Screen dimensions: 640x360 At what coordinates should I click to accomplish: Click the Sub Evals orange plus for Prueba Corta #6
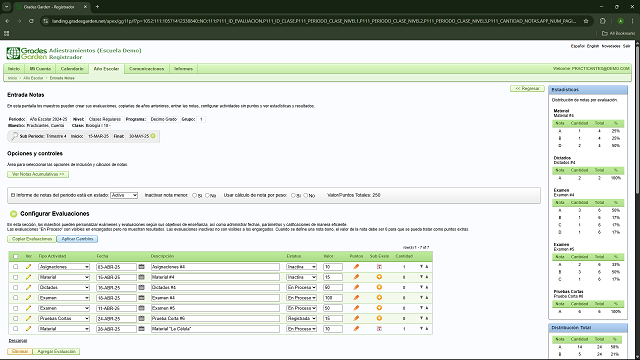[379, 318]
